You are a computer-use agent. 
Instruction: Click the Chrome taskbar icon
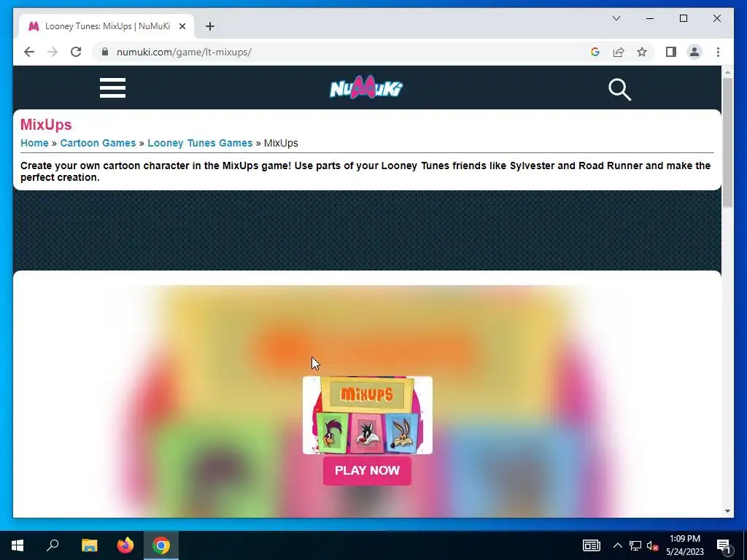coord(161,545)
